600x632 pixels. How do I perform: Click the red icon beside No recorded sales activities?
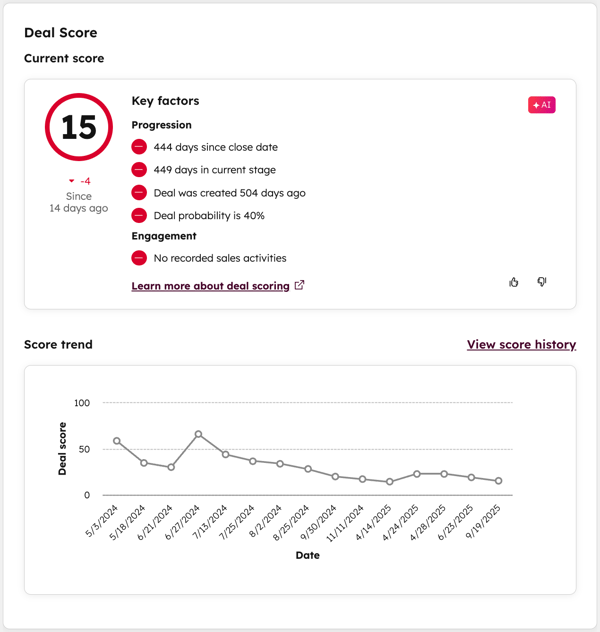[x=139, y=258]
